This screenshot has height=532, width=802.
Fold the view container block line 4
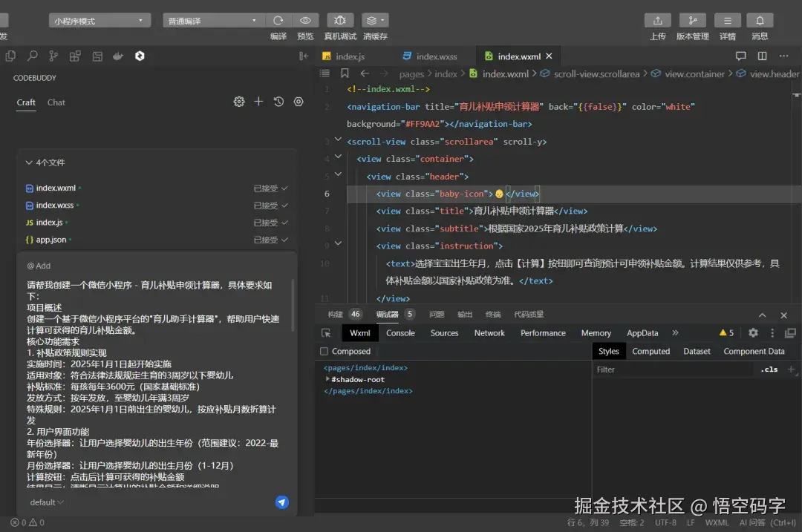pos(338,157)
